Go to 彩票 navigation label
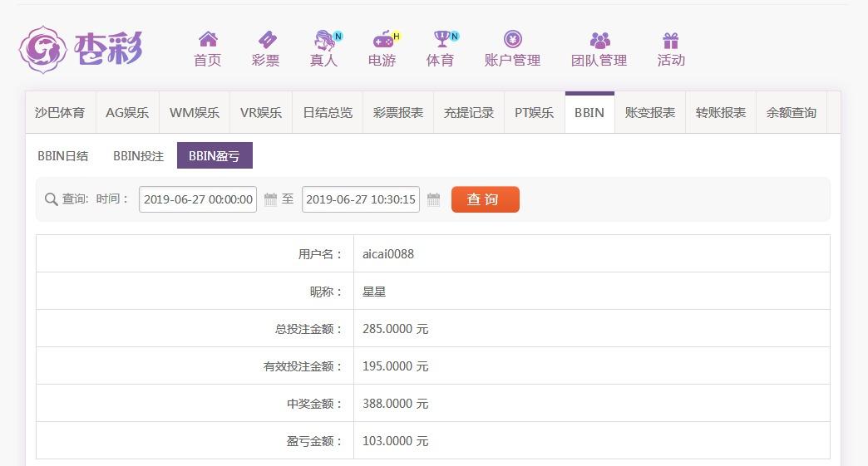The width and height of the screenshot is (868, 466). (266, 61)
